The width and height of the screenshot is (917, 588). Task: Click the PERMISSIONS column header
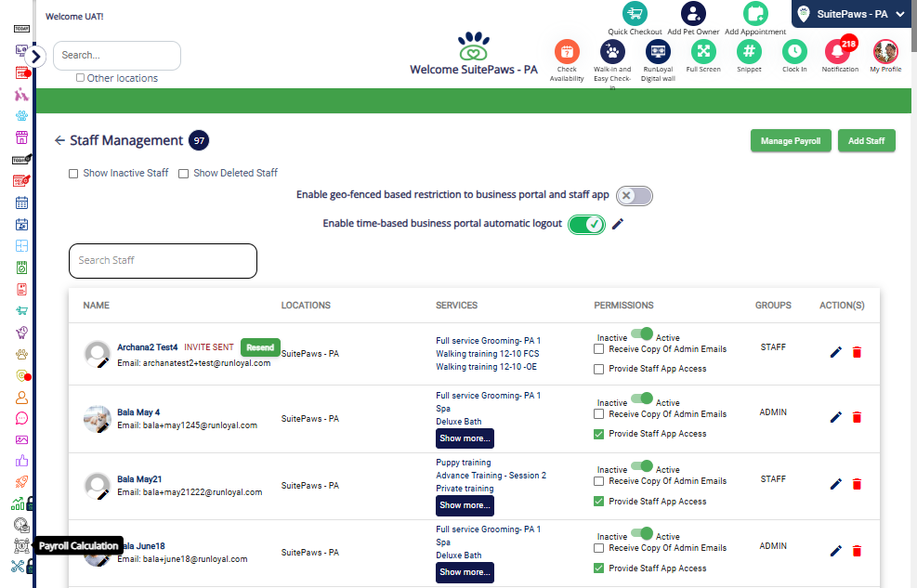623,305
